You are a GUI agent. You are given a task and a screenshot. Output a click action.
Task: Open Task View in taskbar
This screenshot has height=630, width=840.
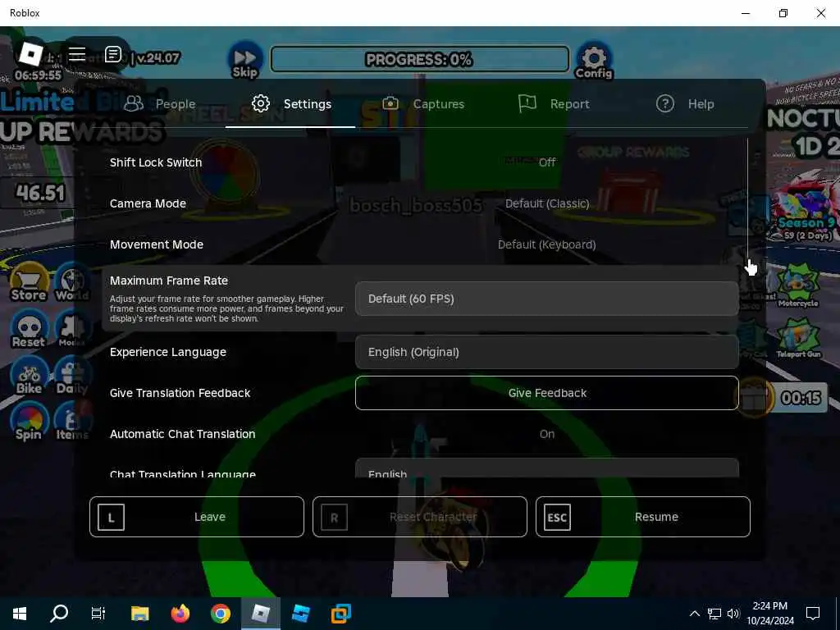[98, 614]
